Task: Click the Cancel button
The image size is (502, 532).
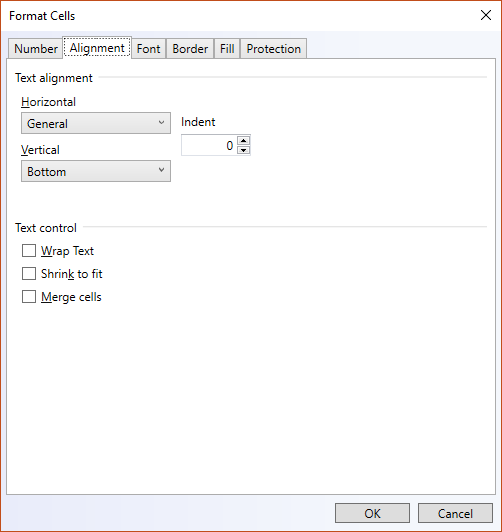Action: [x=455, y=513]
